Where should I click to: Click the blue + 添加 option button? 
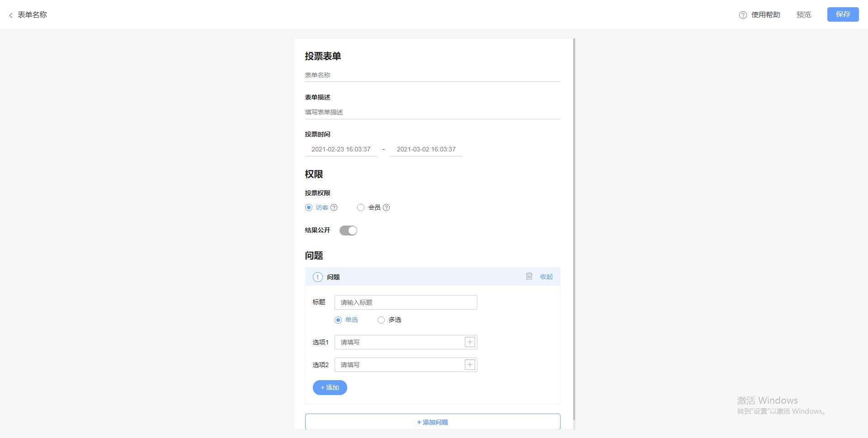[x=330, y=388]
